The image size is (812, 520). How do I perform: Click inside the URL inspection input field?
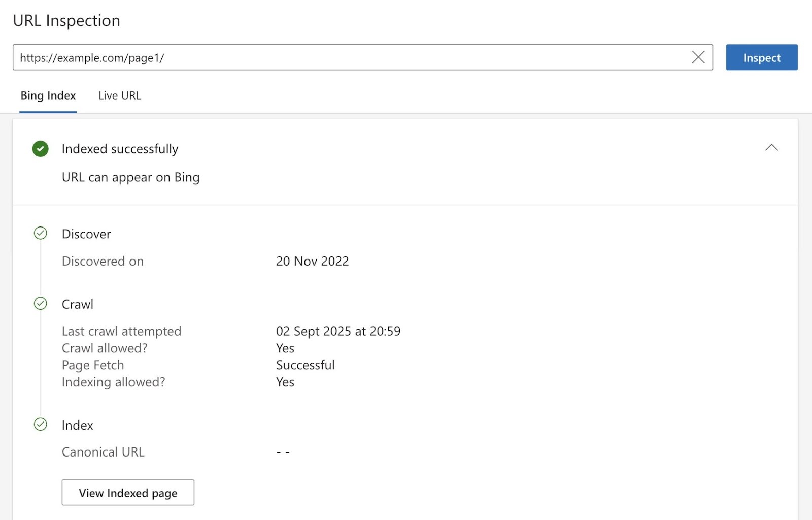355,57
